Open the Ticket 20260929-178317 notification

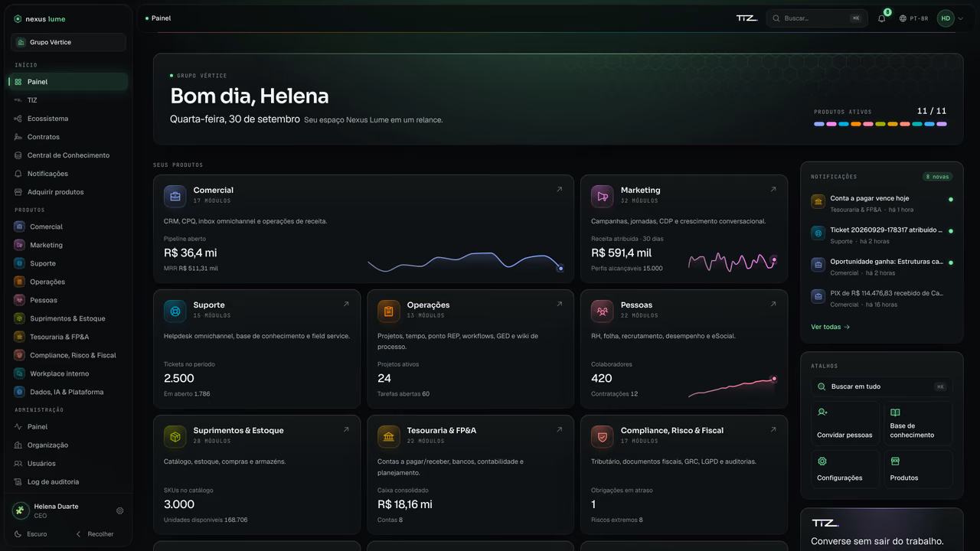pyautogui.click(x=882, y=235)
